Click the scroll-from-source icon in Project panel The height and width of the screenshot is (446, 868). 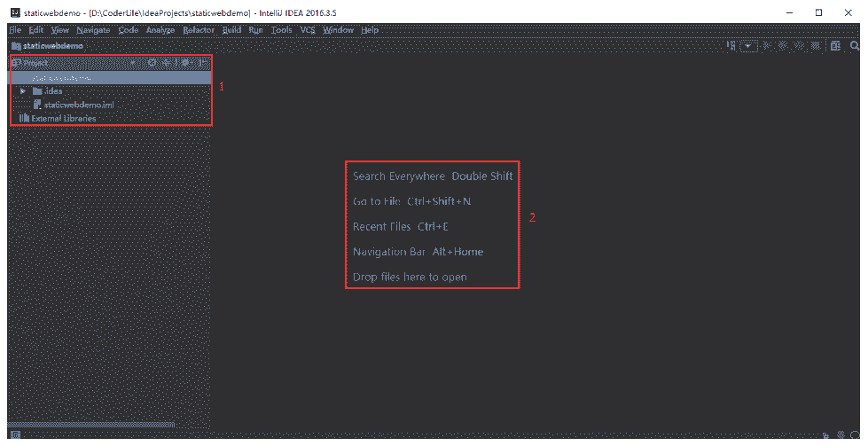click(x=152, y=63)
